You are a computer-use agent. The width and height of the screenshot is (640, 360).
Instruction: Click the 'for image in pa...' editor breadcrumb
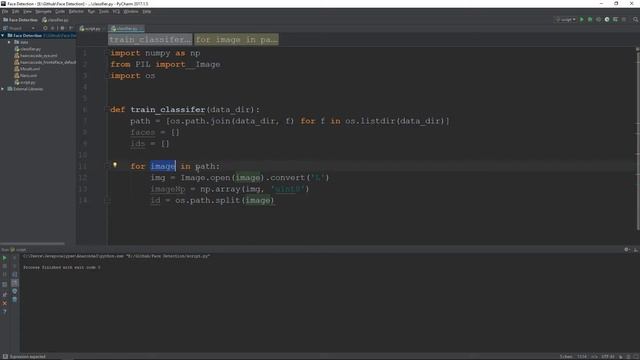[x=236, y=40]
